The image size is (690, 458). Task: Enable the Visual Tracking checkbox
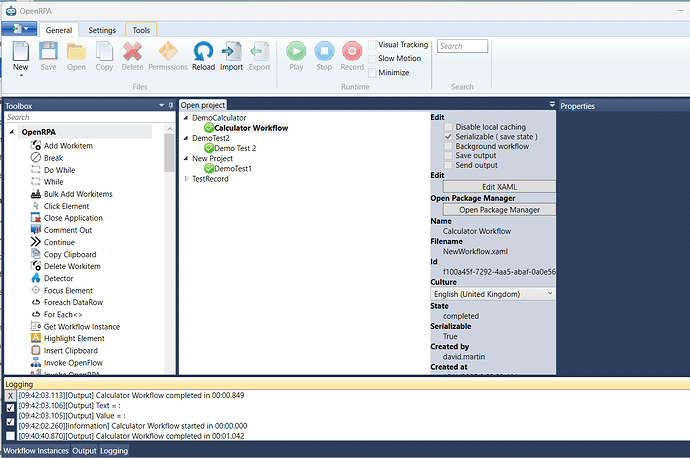pyautogui.click(x=373, y=45)
